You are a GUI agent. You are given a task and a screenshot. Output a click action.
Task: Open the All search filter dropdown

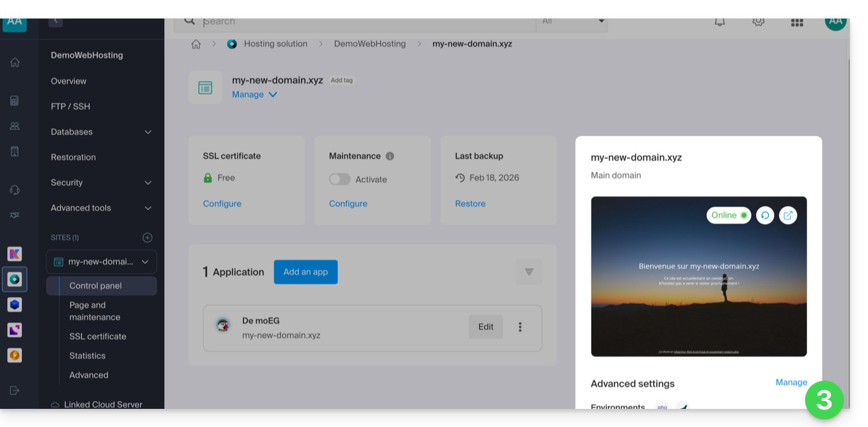tap(572, 22)
